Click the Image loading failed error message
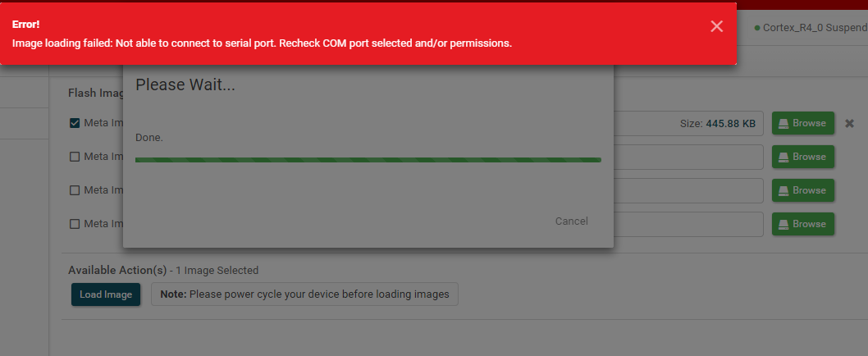 262,43
